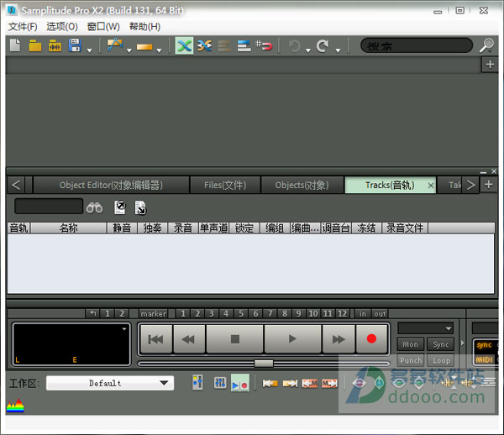Open the 窗口(W) menu

coord(103,27)
